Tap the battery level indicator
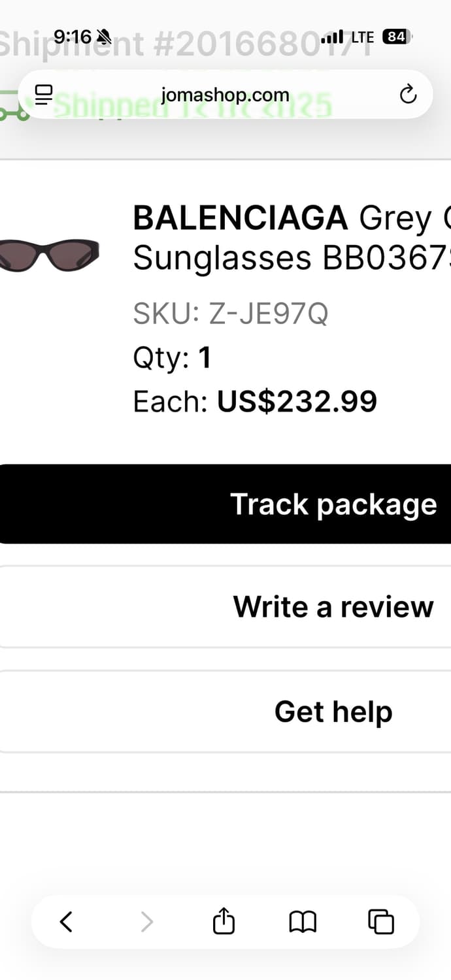Viewport: 451px width, 980px height. coord(396,37)
